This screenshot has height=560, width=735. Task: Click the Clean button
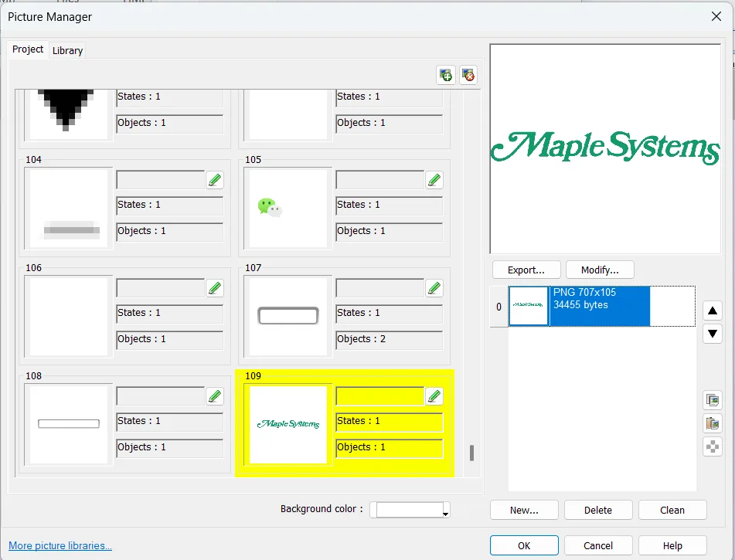tap(672, 510)
